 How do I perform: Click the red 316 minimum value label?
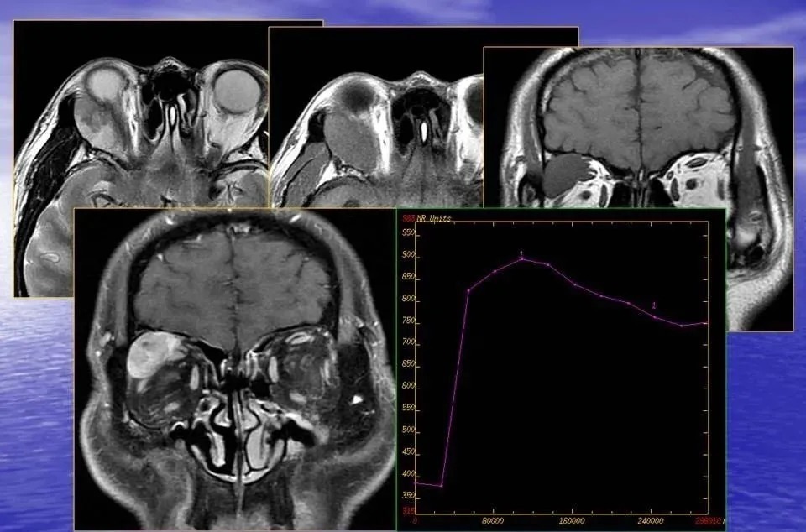click(x=408, y=510)
